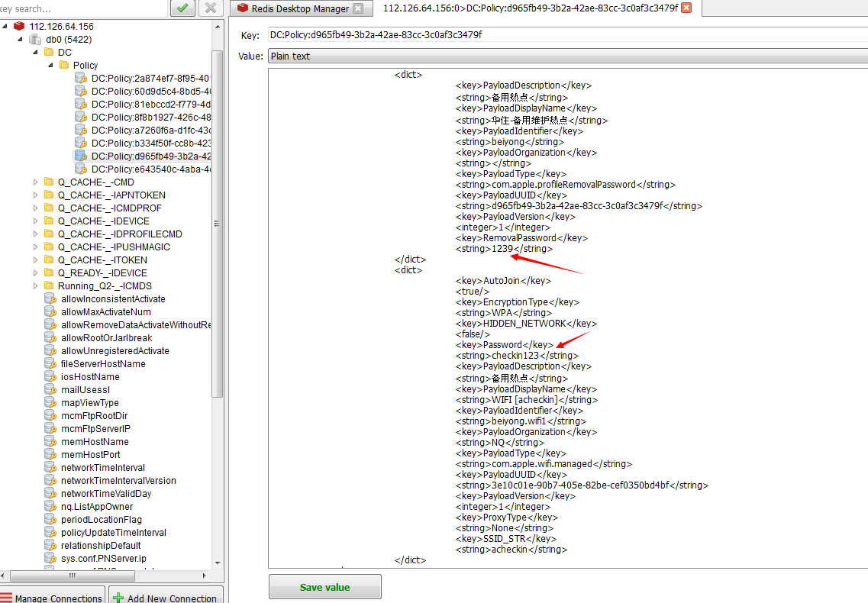Click the Save value button

325,587
